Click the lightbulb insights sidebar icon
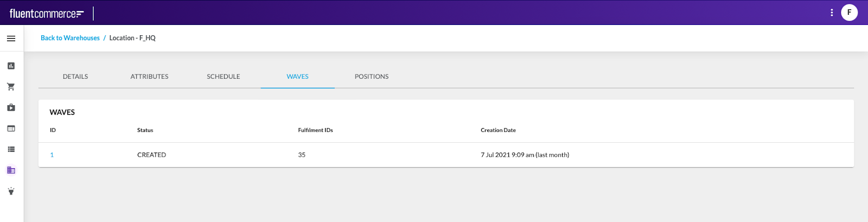 pos(11,191)
